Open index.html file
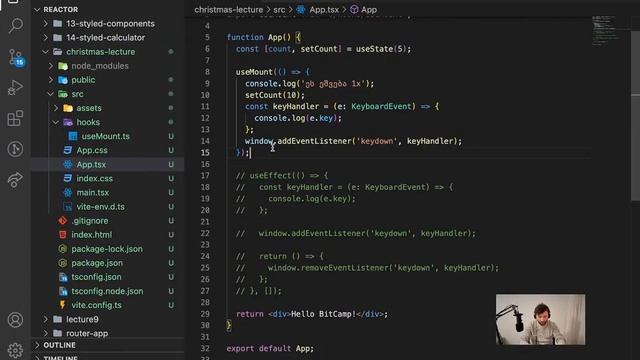Screen dimensions: 640x360 pos(91,235)
